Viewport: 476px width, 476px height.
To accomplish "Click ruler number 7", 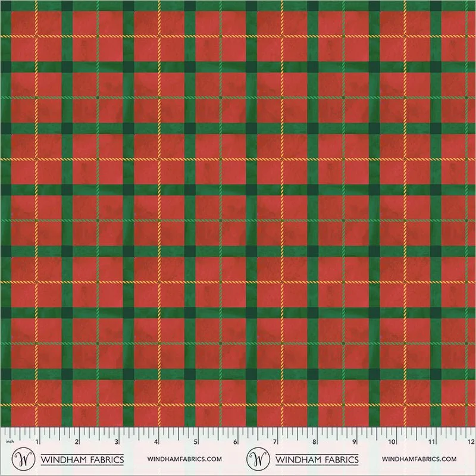I will [x=275, y=441].
